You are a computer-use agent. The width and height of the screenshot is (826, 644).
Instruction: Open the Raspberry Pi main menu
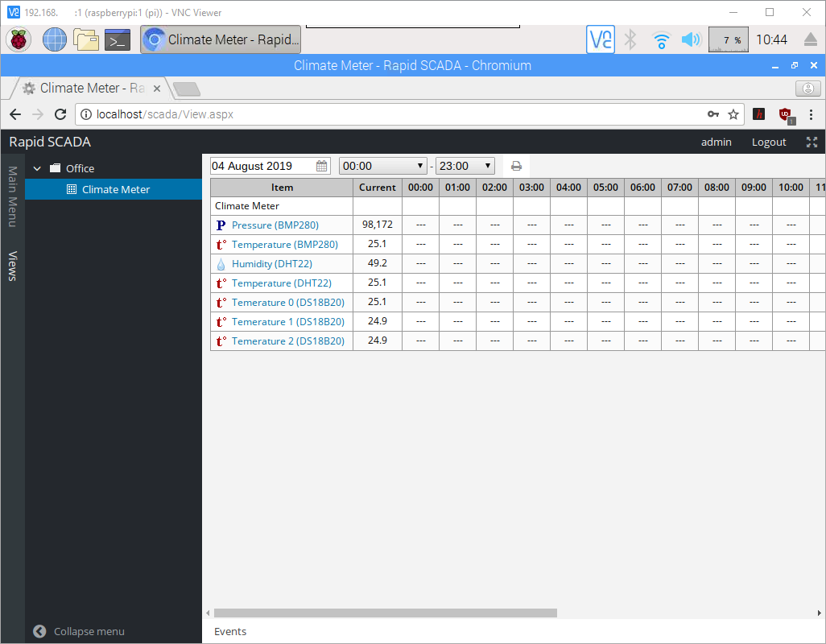19,39
